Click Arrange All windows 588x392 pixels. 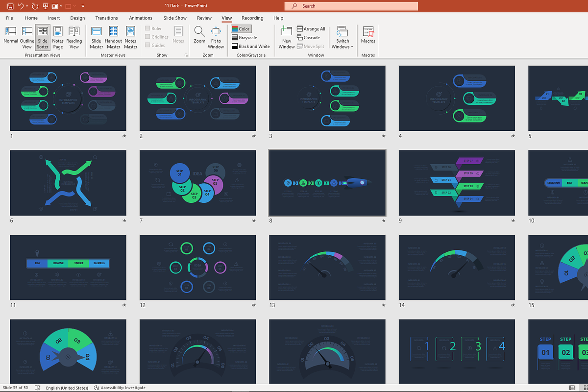tap(311, 29)
